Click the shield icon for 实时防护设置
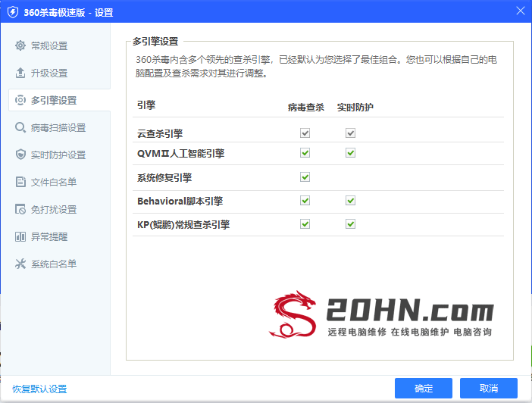 coord(20,155)
